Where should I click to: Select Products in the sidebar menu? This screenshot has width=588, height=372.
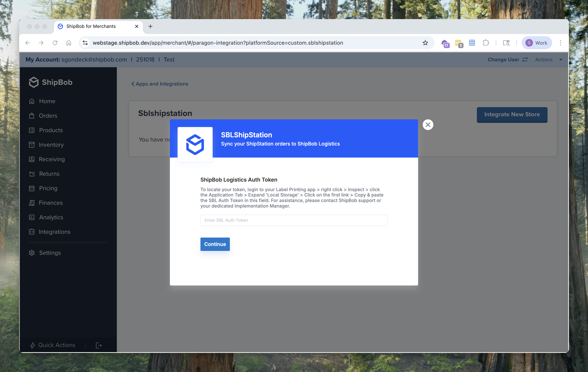coord(51,130)
